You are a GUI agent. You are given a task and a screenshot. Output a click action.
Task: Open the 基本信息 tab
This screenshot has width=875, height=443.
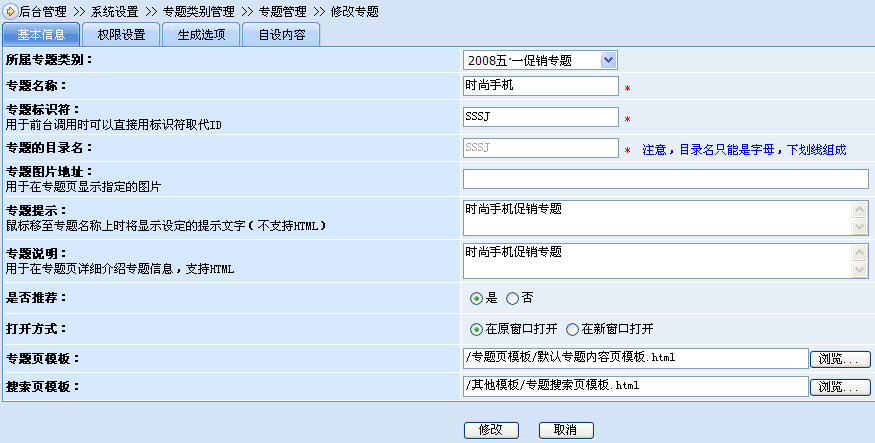click(x=42, y=35)
